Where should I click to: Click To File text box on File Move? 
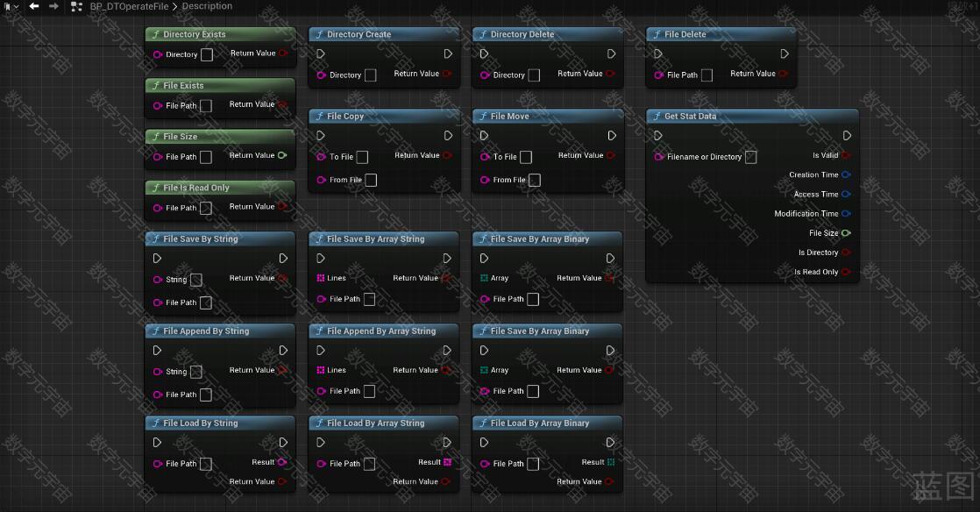click(x=526, y=157)
